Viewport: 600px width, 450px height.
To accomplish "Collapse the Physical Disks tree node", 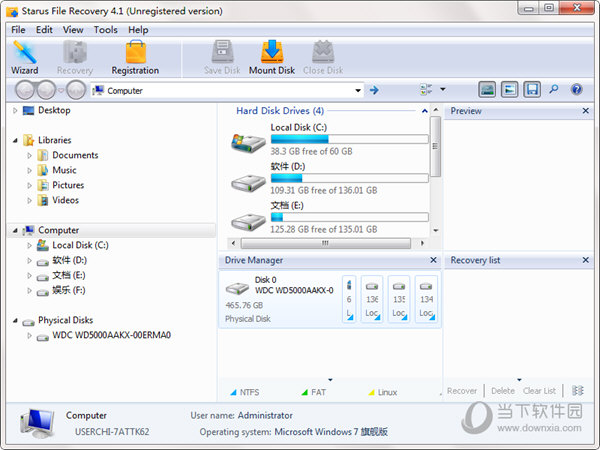I will 15,320.
